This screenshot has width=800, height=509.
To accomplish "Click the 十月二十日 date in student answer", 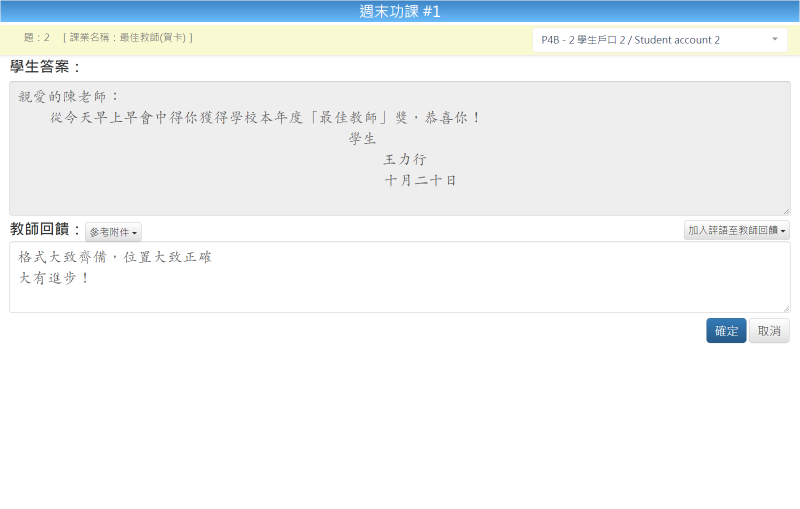I will coord(421,181).
